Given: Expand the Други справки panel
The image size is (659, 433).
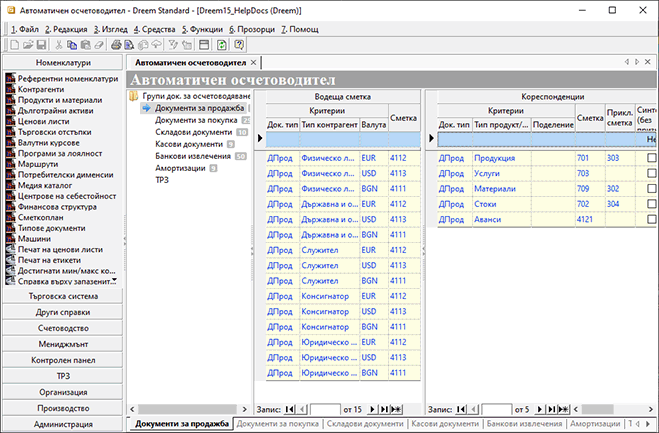Looking at the screenshot, I should (x=63, y=312).
